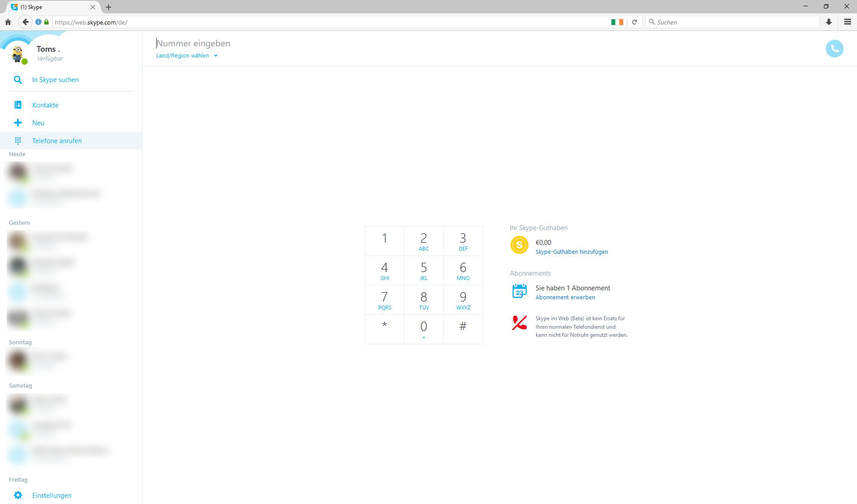
Task: Click the plus icon beside Neu
Action: point(18,123)
